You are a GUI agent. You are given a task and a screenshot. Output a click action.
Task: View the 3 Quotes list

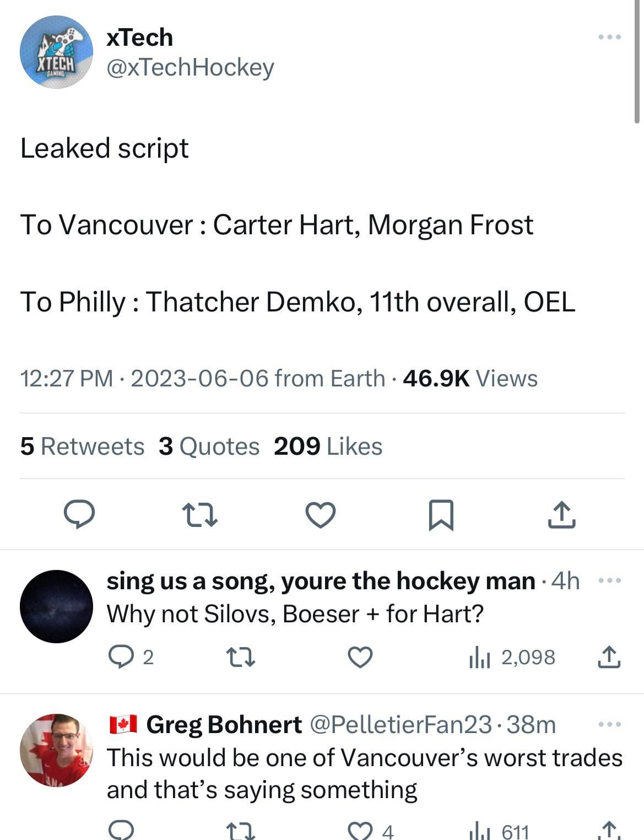(209, 446)
